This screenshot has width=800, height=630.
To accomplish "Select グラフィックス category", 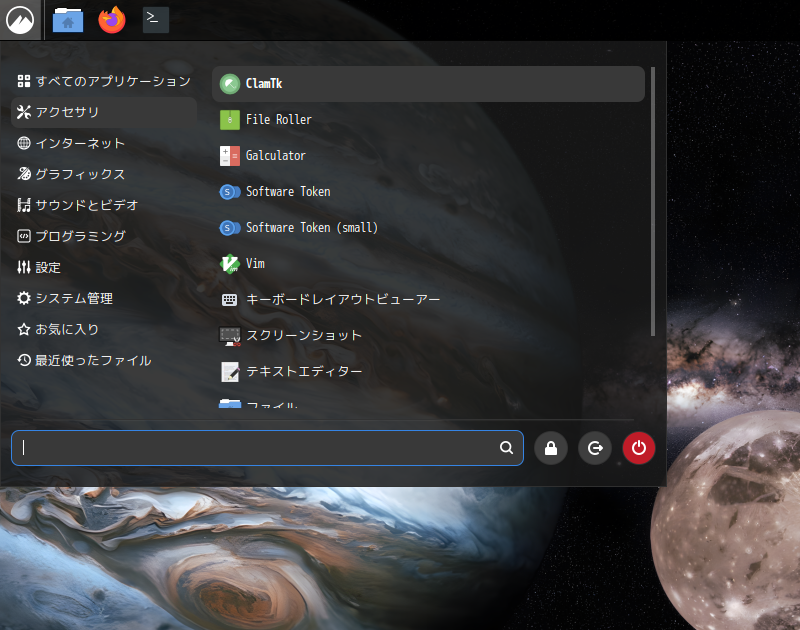I will [104, 174].
